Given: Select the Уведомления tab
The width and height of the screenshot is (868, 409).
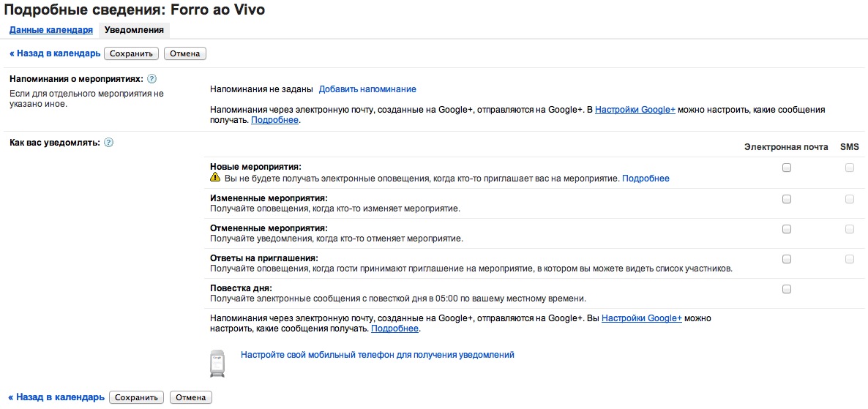Looking at the screenshot, I should (x=134, y=30).
